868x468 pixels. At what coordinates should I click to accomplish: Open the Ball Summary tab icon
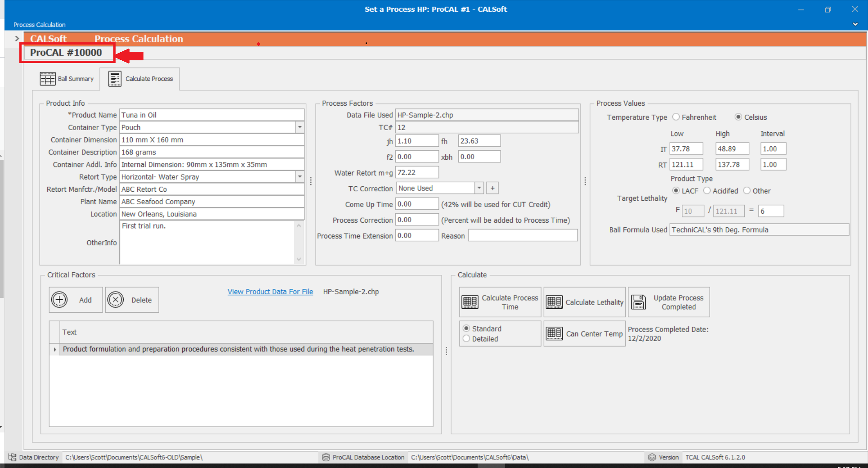(47, 79)
